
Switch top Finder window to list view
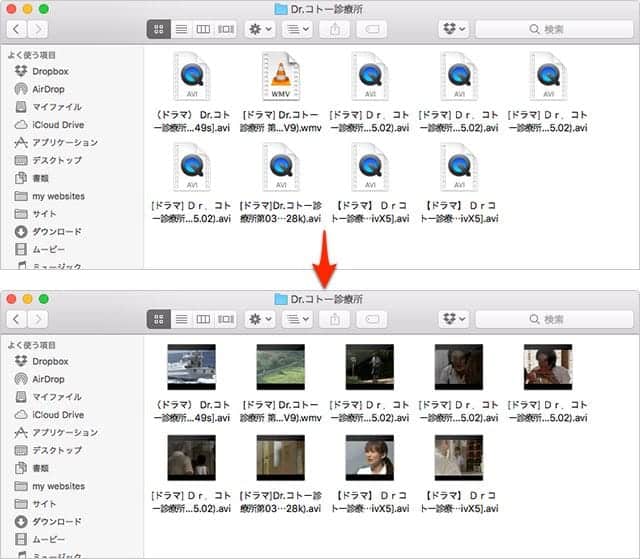click(181, 29)
